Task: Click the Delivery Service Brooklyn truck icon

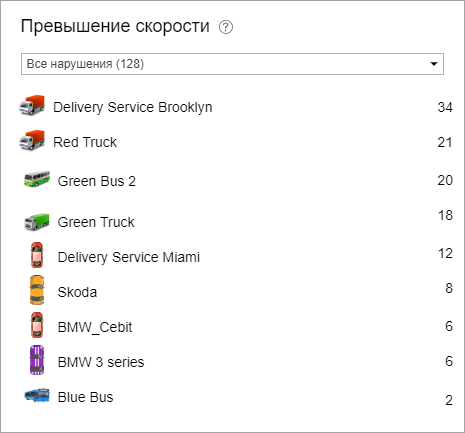Action: tap(32, 105)
